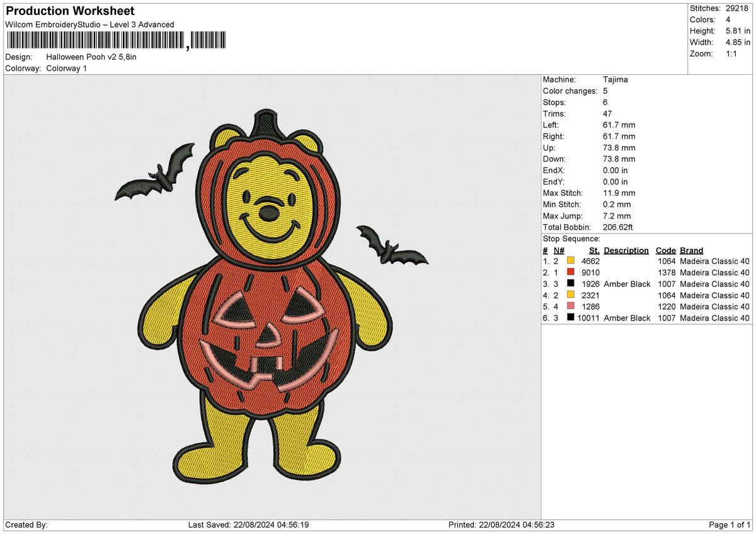756x534 pixels.
Task: Click the 'Down:' value 73.8 mm
Action: click(619, 159)
